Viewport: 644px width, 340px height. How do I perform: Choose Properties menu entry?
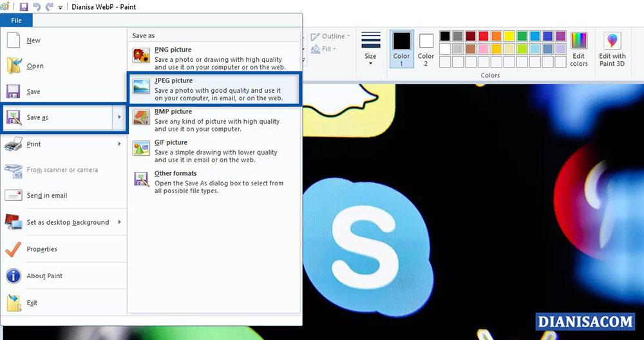pyautogui.click(x=64, y=249)
